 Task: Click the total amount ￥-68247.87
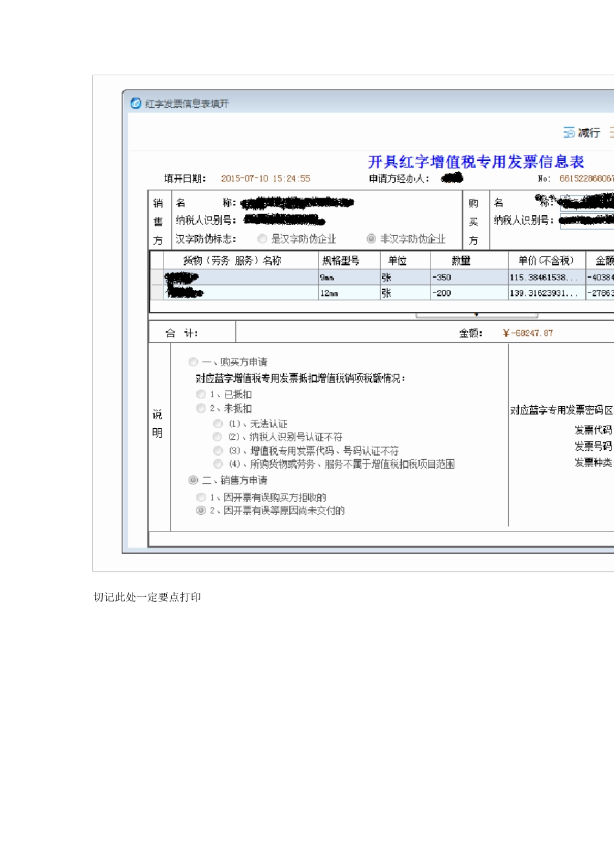(527, 333)
